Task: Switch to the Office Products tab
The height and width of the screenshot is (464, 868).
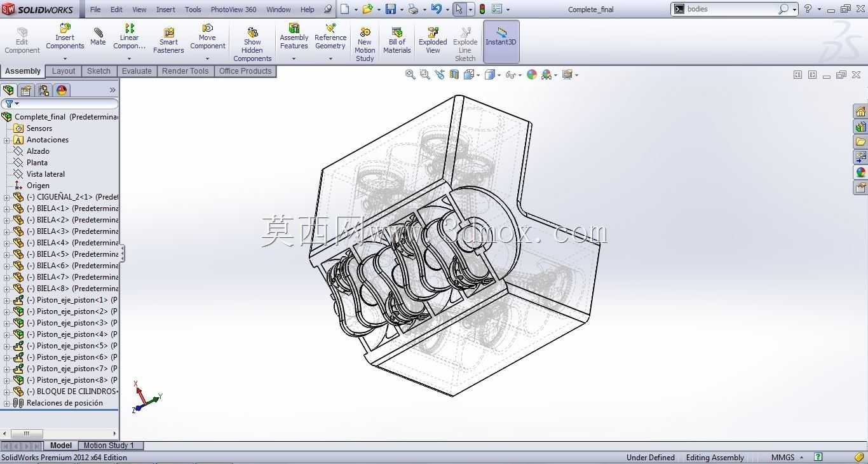Action: pos(245,71)
